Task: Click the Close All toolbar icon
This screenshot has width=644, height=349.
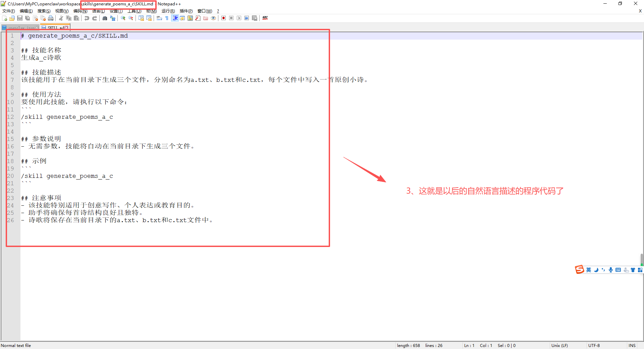Action: [43, 18]
